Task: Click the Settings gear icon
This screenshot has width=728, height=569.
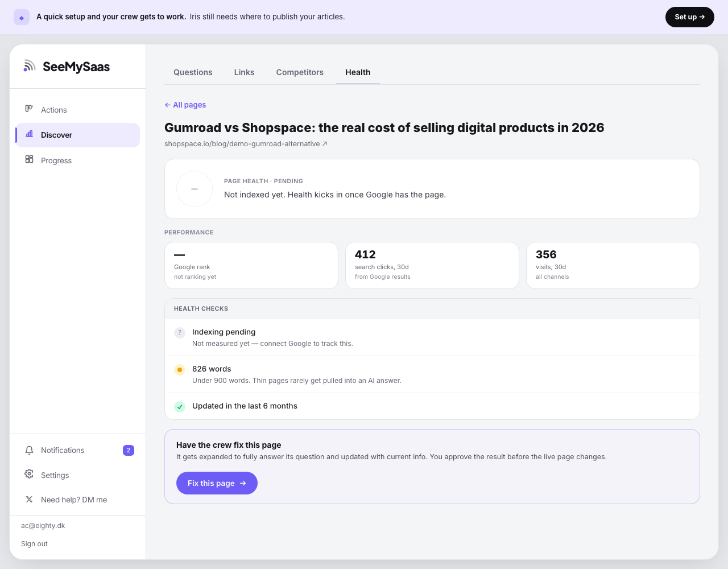Action: point(29,474)
